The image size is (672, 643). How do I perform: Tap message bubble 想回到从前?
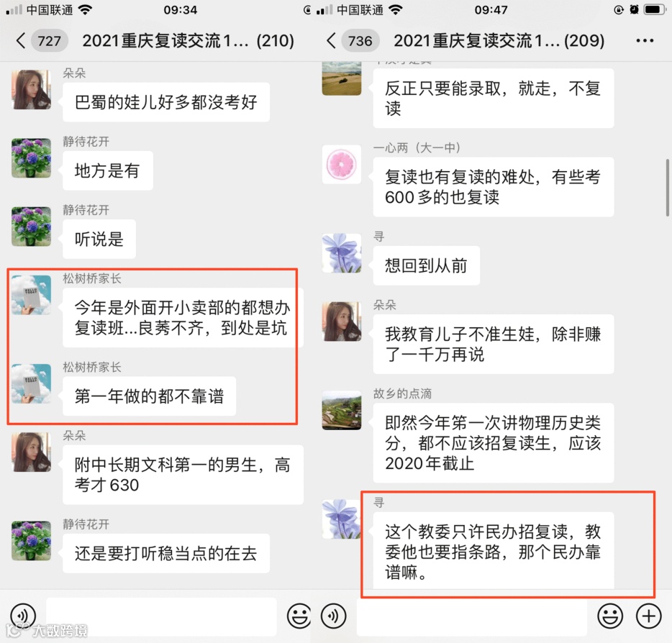(427, 265)
